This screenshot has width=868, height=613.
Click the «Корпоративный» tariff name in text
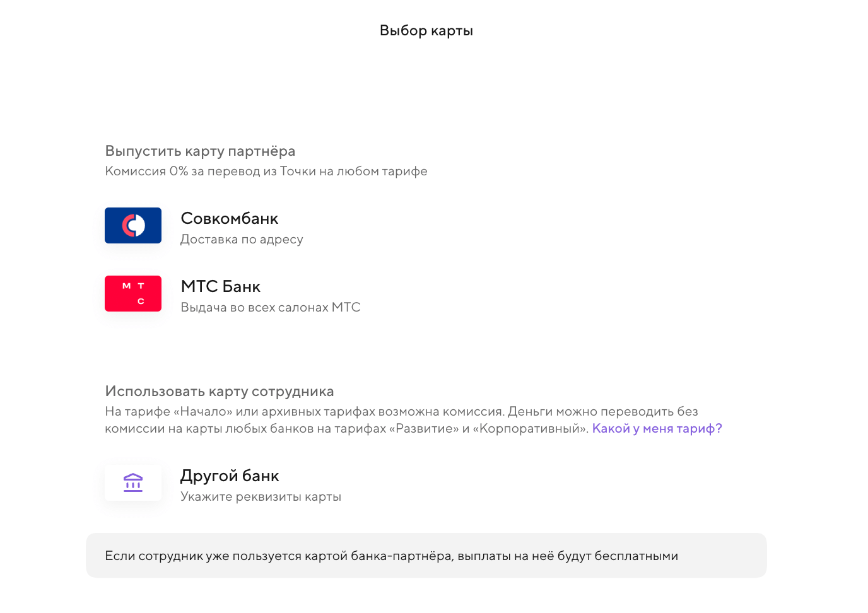click(x=530, y=429)
